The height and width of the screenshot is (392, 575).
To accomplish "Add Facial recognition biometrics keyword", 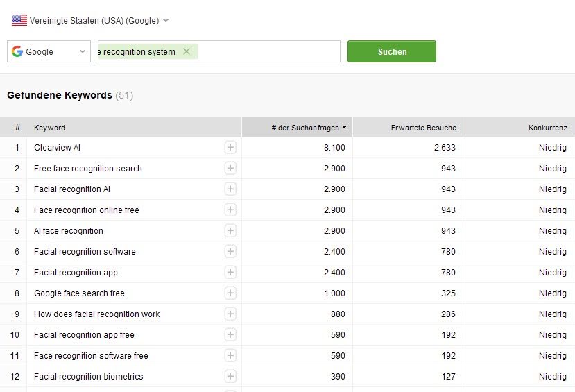I will [x=230, y=376].
